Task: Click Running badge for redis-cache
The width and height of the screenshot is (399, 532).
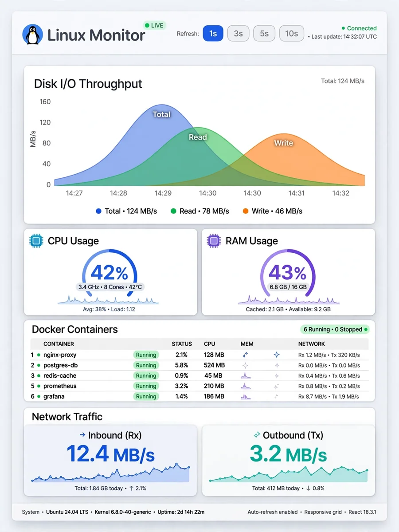Action: tap(146, 376)
